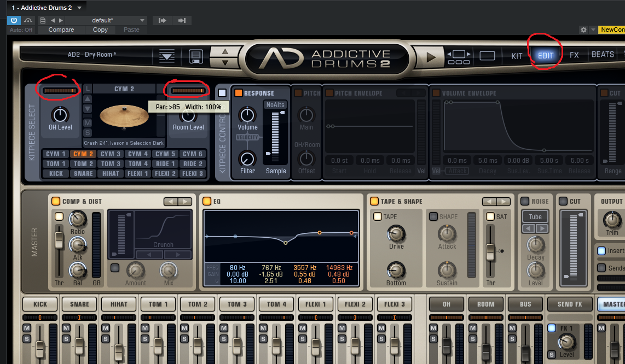Toggle the master EQ section

[206, 201]
